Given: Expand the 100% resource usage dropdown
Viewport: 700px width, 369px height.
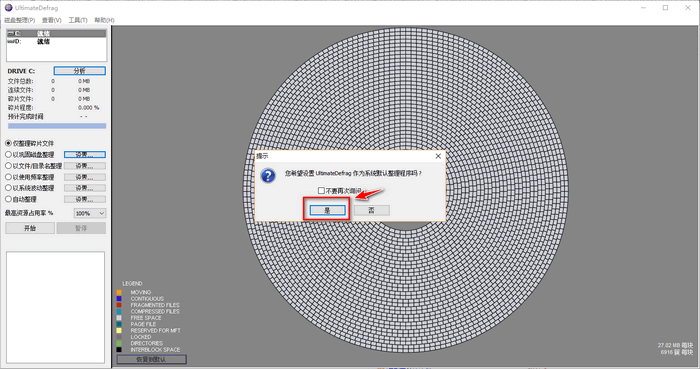Looking at the screenshot, I should [90, 213].
